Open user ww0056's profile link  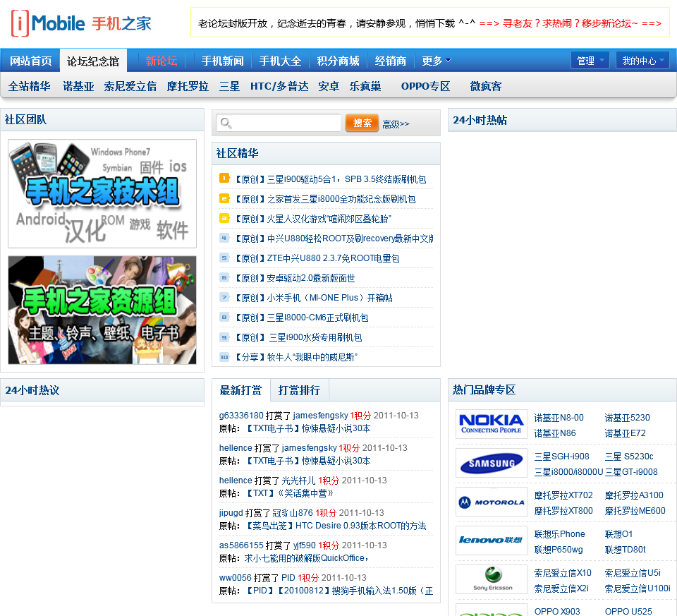coord(236,578)
